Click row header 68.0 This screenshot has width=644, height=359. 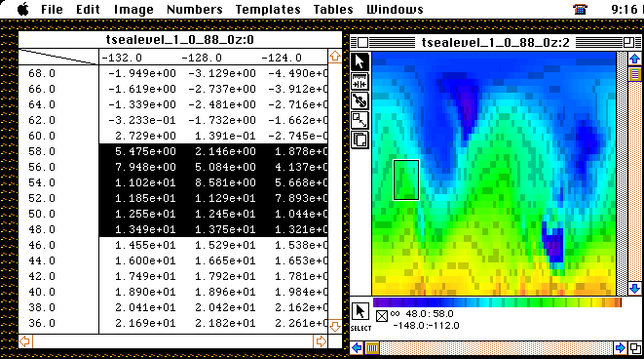tap(42, 73)
